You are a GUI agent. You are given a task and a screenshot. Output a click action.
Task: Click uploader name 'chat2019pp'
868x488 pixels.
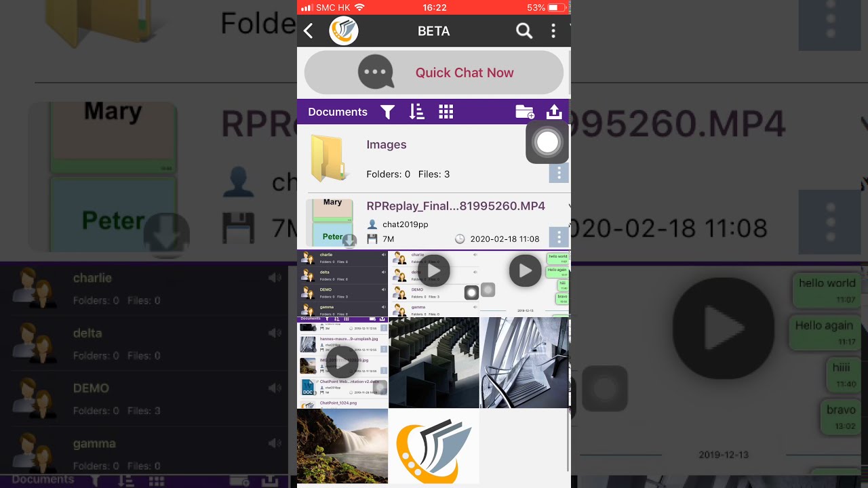[x=406, y=224]
